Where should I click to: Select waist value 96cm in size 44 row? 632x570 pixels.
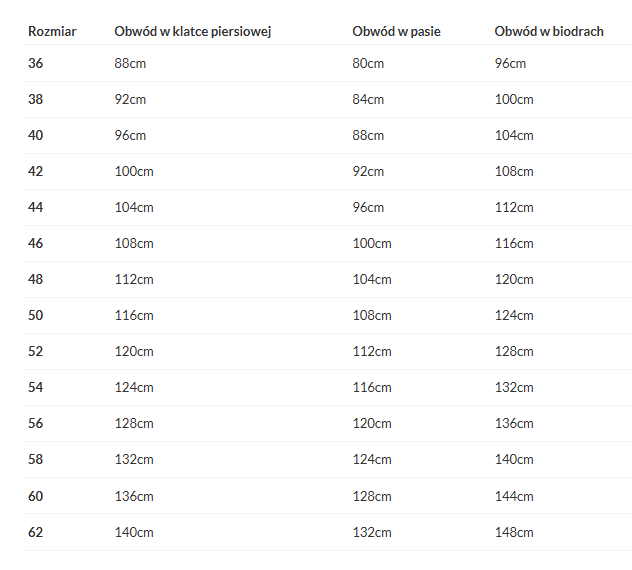pos(368,207)
